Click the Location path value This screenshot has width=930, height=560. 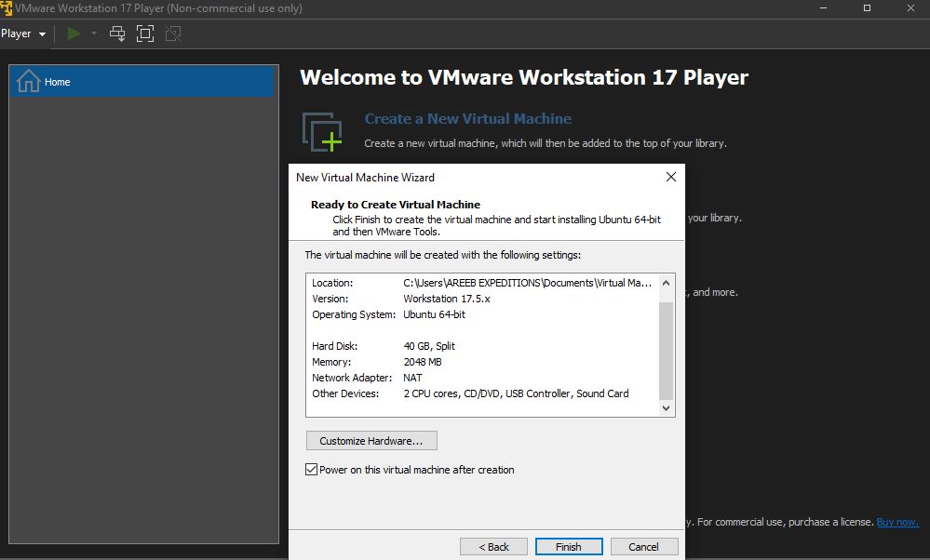[x=527, y=283]
